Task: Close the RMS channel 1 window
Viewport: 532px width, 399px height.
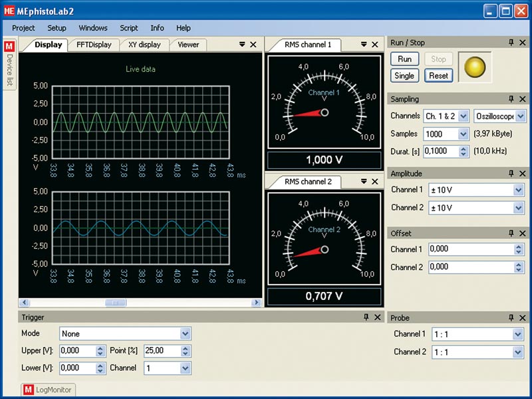Action: coord(375,45)
